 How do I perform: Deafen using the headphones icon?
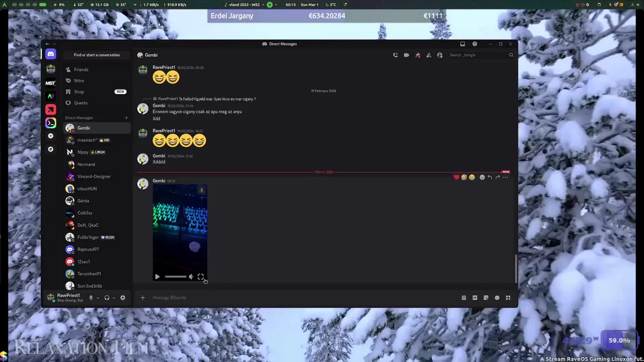(x=107, y=298)
